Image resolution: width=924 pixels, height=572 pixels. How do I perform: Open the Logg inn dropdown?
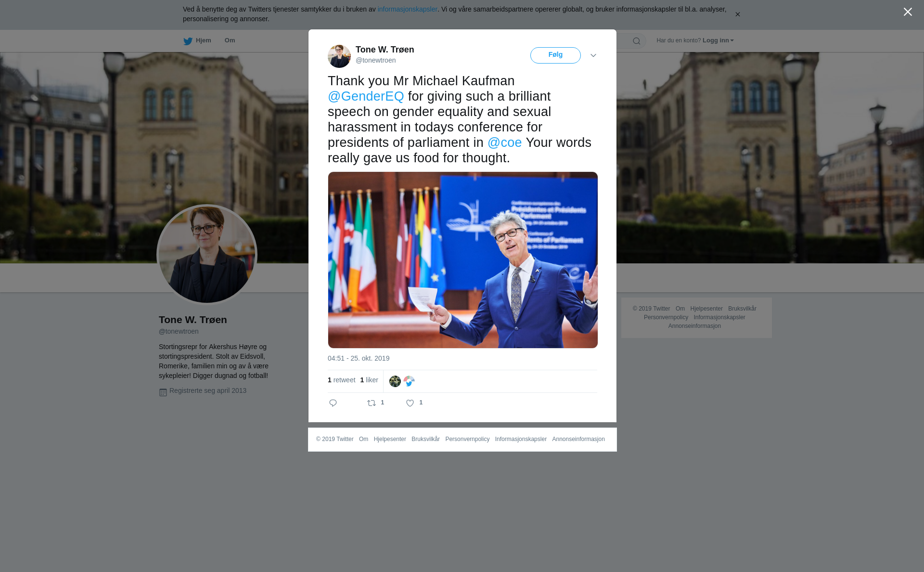pyautogui.click(x=718, y=40)
